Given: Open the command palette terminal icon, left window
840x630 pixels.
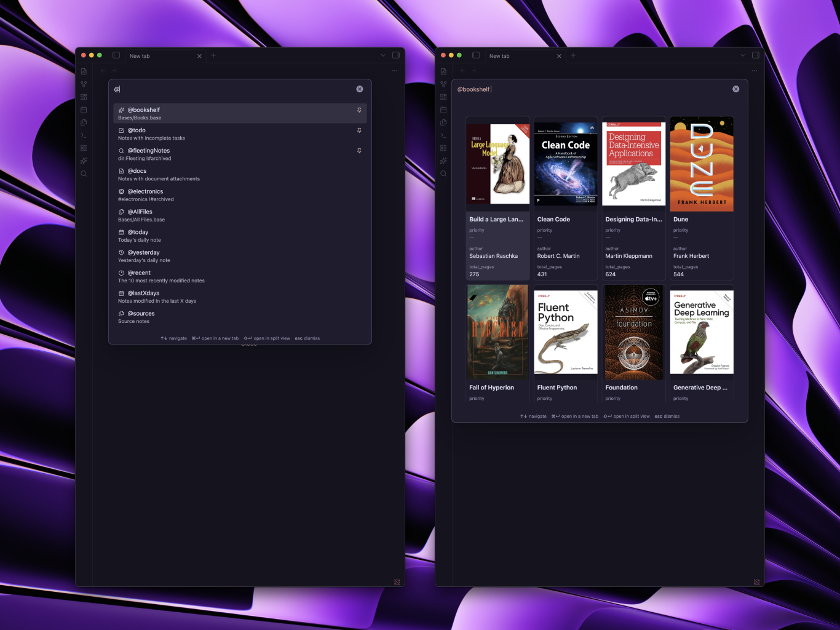Looking at the screenshot, I should (84, 135).
